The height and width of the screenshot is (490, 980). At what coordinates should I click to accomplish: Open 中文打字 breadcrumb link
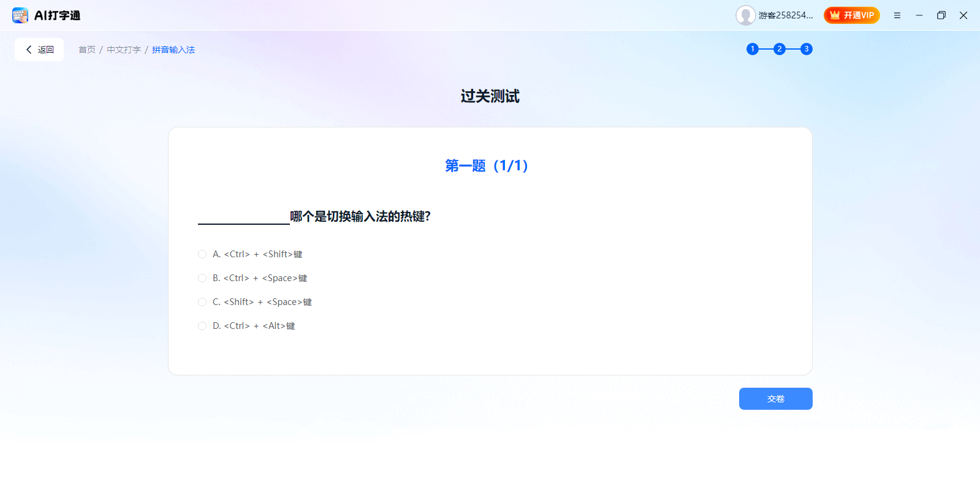(x=124, y=50)
